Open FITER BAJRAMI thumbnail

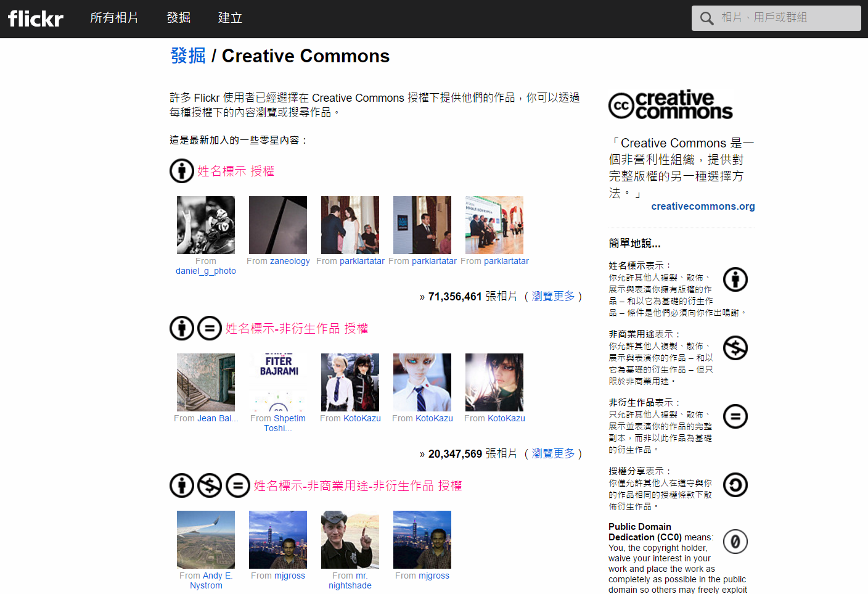click(x=278, y=382)
